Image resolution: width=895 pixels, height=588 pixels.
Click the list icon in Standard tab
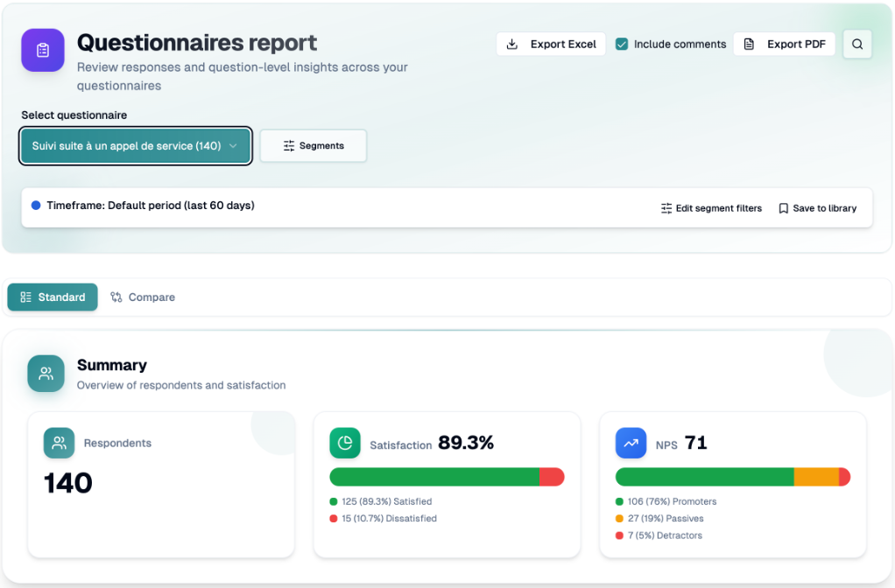[x=25, y=297]
